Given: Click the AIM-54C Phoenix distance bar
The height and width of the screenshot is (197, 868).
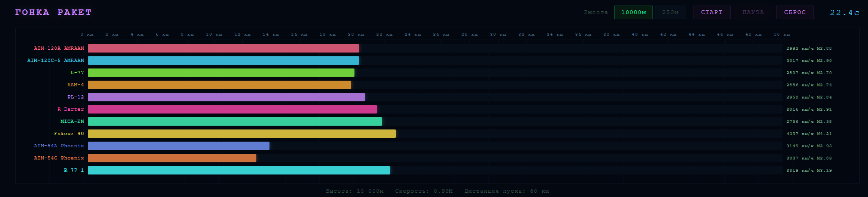Looking at the screenshot, I should point(172,158).
